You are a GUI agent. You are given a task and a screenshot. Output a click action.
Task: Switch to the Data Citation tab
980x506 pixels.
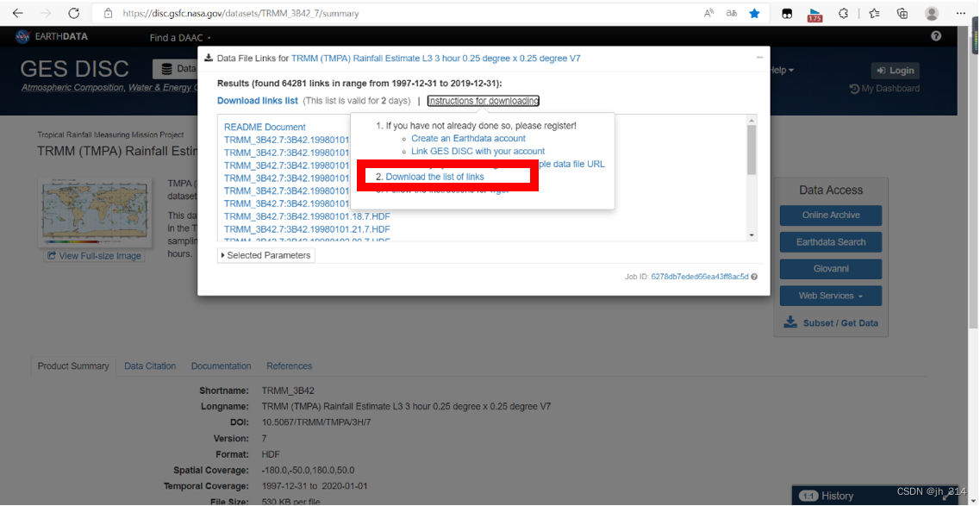click(x=150, y=366)
